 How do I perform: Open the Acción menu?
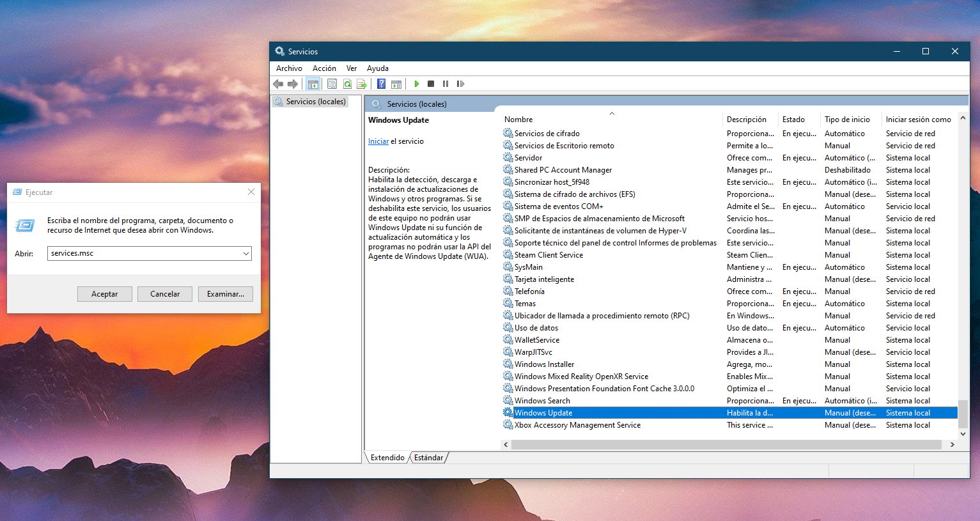(x=324, y=68)
